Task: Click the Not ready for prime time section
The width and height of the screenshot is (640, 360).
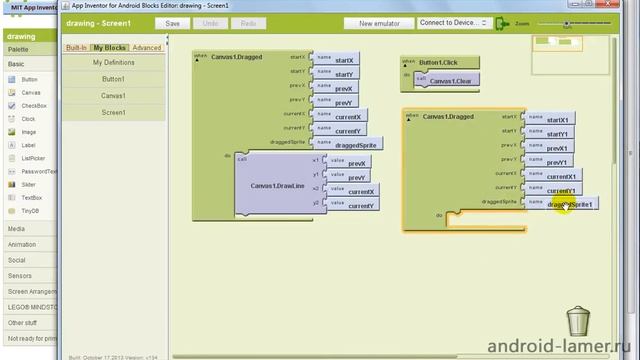Action: click(30, 338)
